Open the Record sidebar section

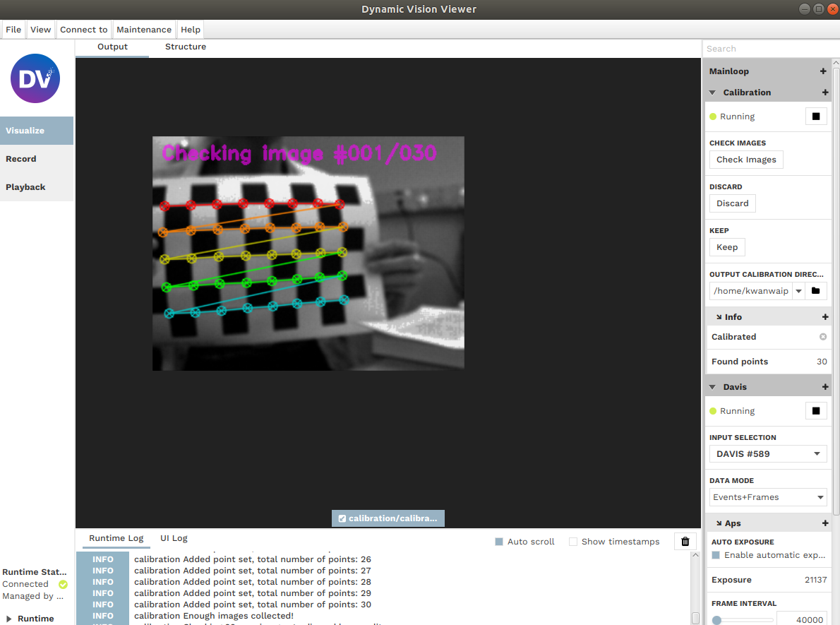[x=37, y=159]
